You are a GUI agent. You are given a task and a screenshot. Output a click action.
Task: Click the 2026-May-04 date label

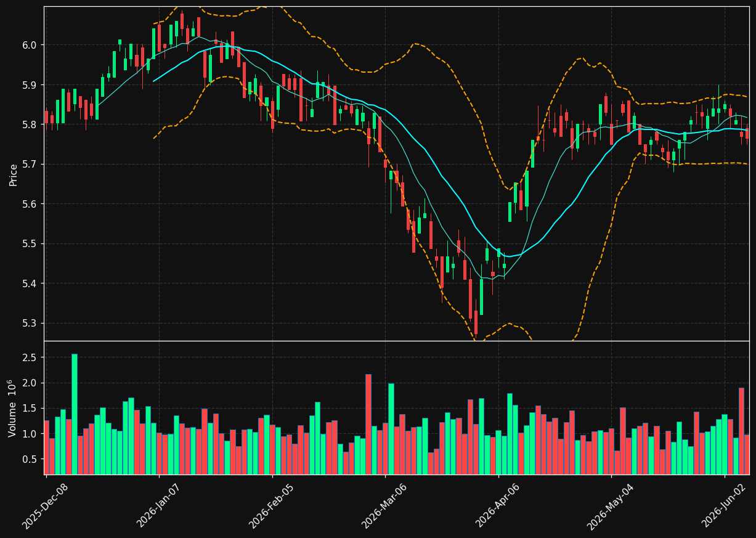tap(610, 506)
